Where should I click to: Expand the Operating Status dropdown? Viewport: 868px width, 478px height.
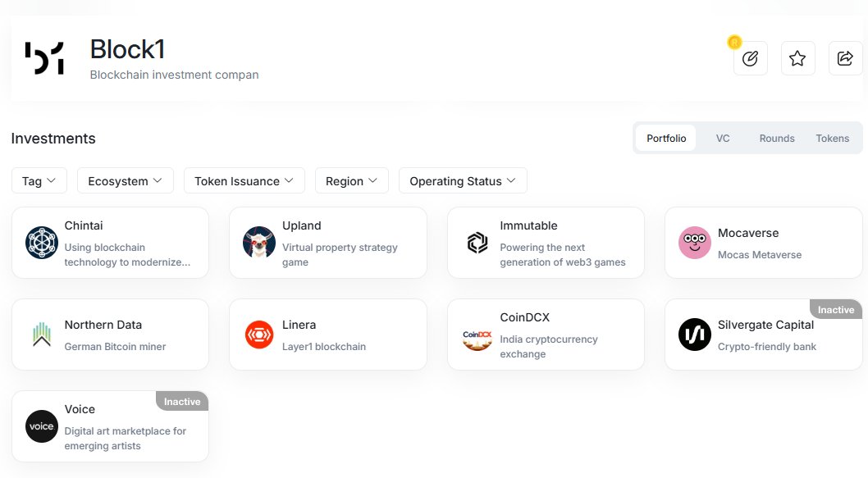[x=463, y=181]
